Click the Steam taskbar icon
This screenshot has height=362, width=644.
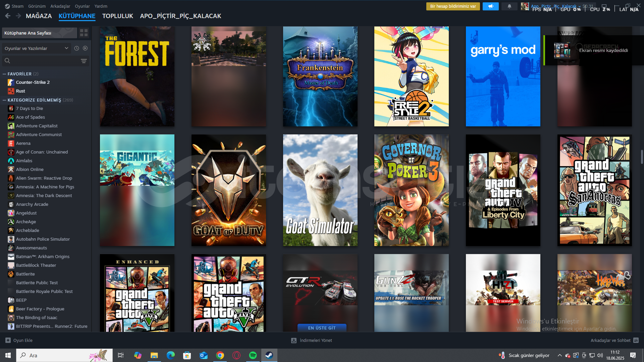269,355
